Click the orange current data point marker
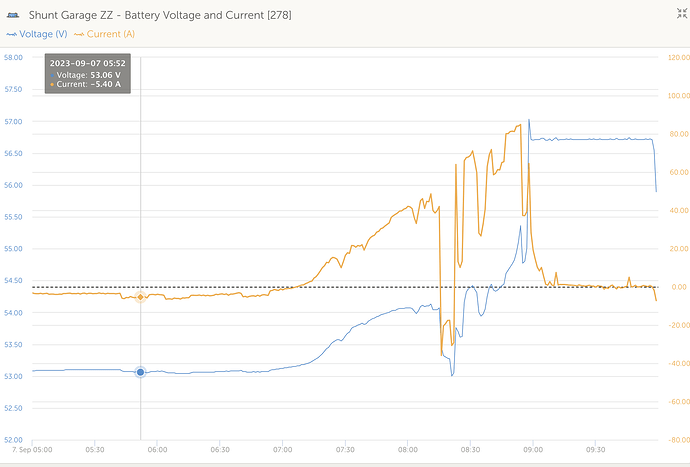 click(140, 297)
